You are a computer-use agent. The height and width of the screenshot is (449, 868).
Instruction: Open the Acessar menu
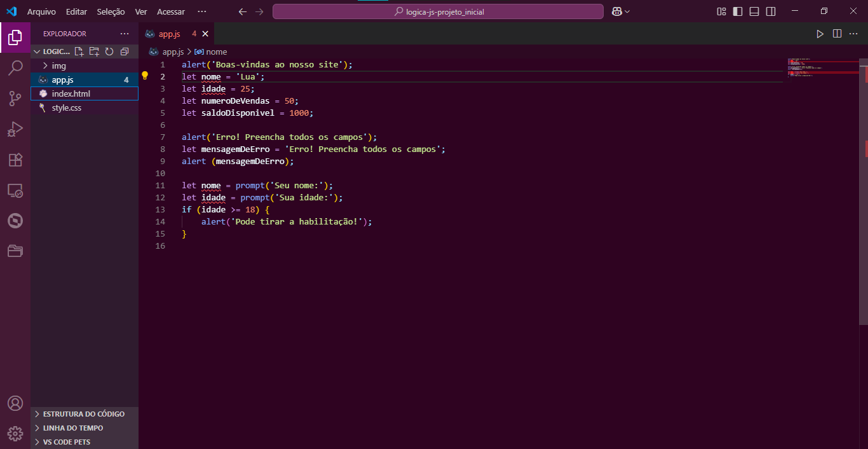[171, 11]
